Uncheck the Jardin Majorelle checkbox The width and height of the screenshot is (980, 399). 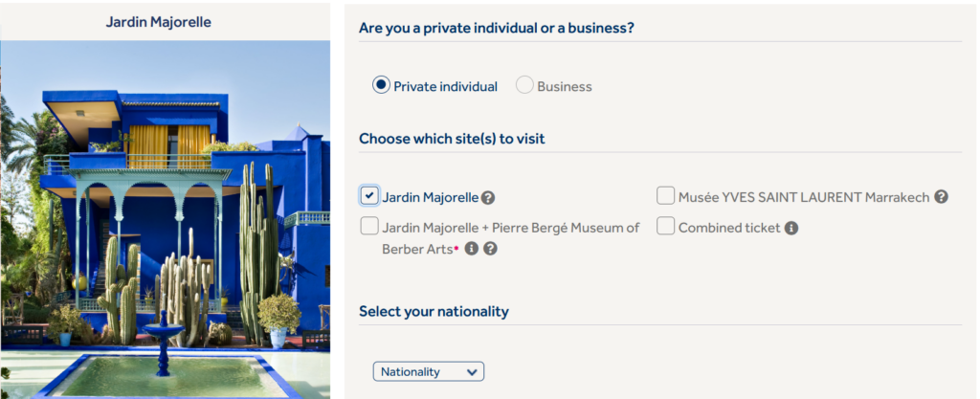coord(369,196)
